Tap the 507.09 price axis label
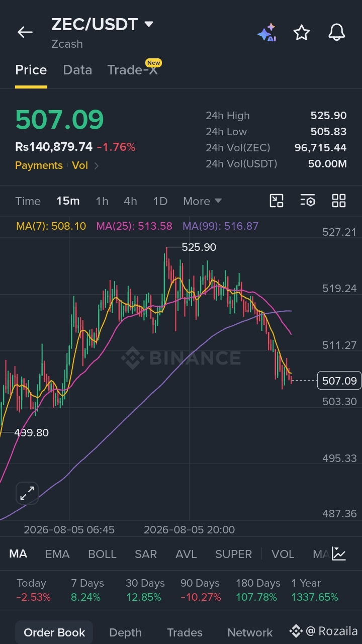Screen dimensions: 362x644 point(339,381)
